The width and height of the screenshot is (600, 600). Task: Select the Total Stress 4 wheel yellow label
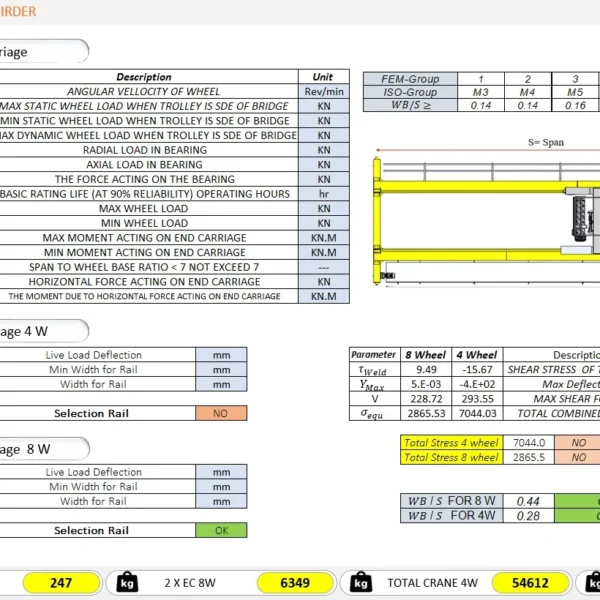tap(452, 443)
